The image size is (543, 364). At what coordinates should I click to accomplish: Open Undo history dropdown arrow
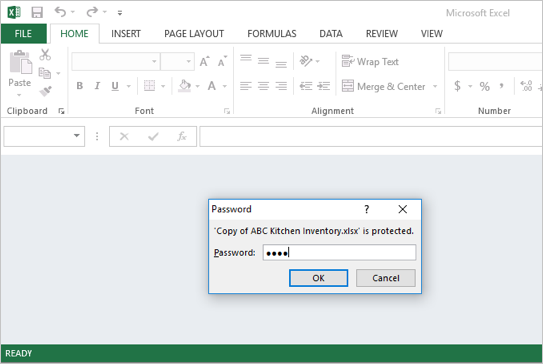73,13
